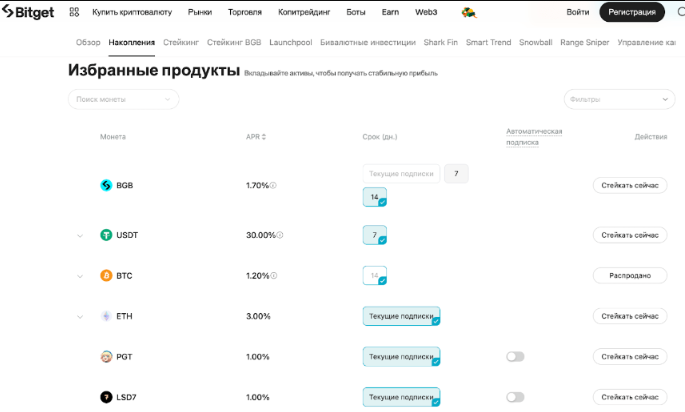The width and height of the screenshot is (685, 412).
Task: Click the search icon at the top right
Action: coord(681,12)
